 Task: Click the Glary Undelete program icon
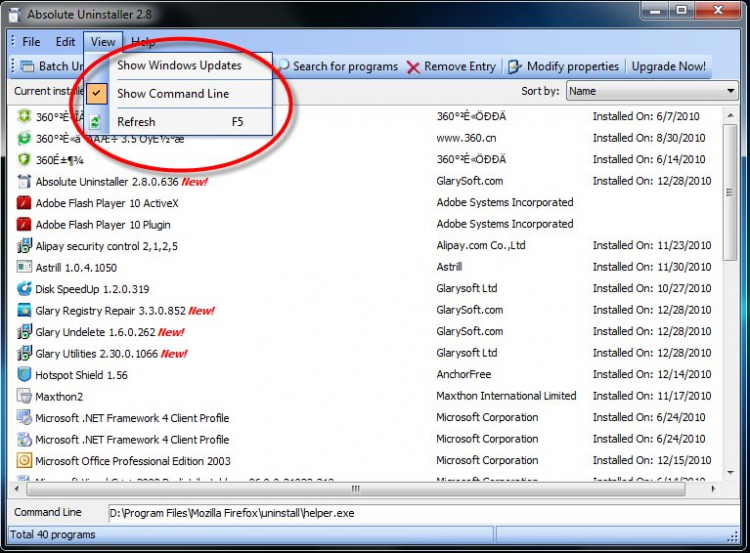(24, 332)
